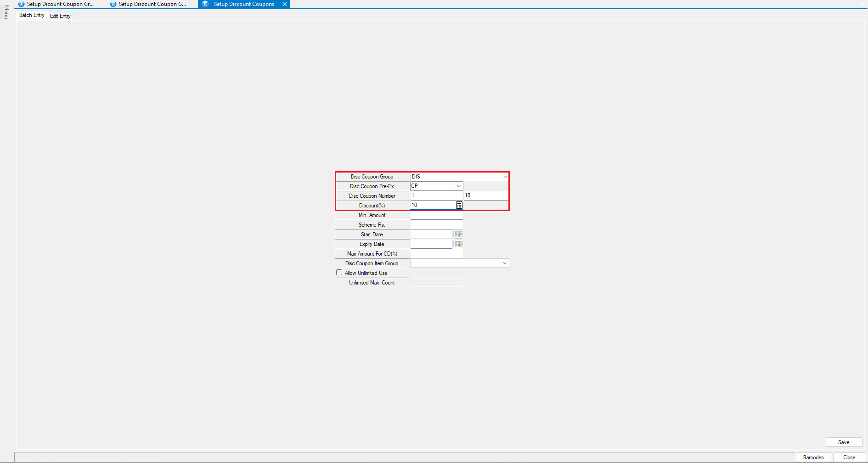Image resolution: width=868 pixels, height=463 pixels.
Task: Click the active Setup Discount Coupons tab icon
Action: 205,4
